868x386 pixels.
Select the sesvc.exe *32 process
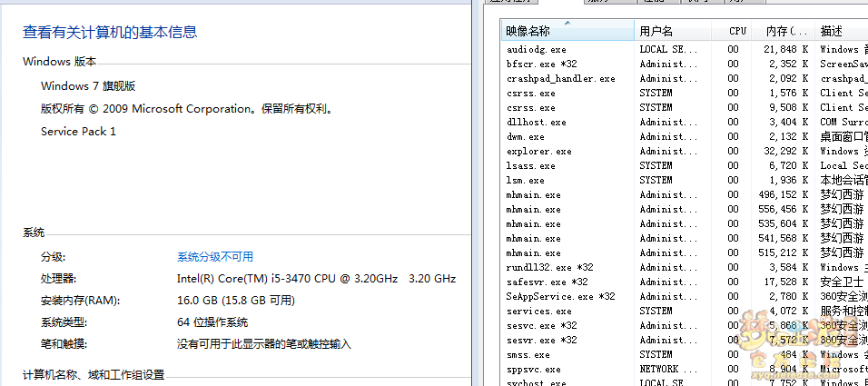click(x=685, y=326)
